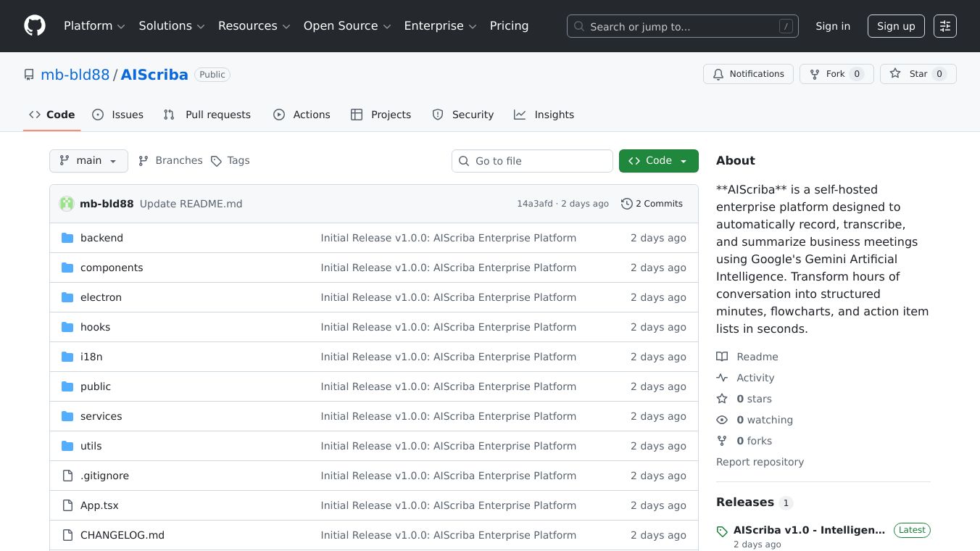The height and width of the screenshot is (551, 980).
Task: Open the Report repository link
Action: click(x=760, y=462)
